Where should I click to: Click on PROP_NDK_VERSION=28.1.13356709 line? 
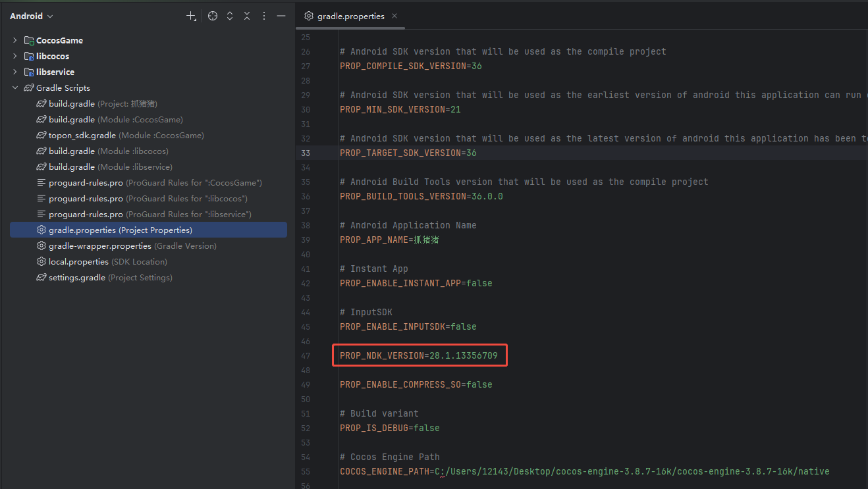(419, 355)
